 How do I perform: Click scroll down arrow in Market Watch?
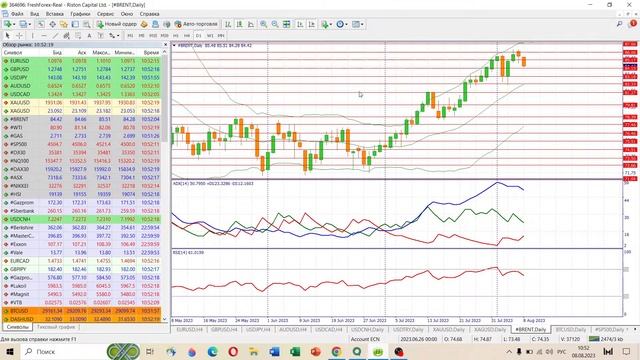[x=165, y=319]
